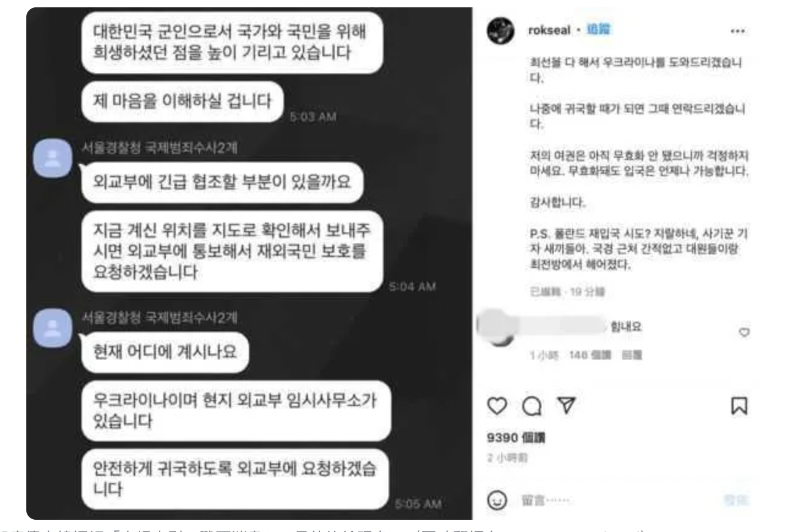The height and width of the screenshot is (532, 810).
Task: Click the blue follow link beside rokseal
Action: pos(600,30)
